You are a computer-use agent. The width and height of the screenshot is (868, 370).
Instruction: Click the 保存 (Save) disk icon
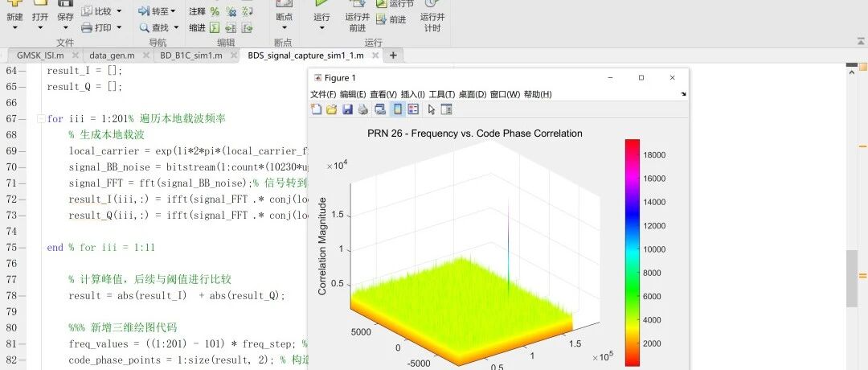65,2
